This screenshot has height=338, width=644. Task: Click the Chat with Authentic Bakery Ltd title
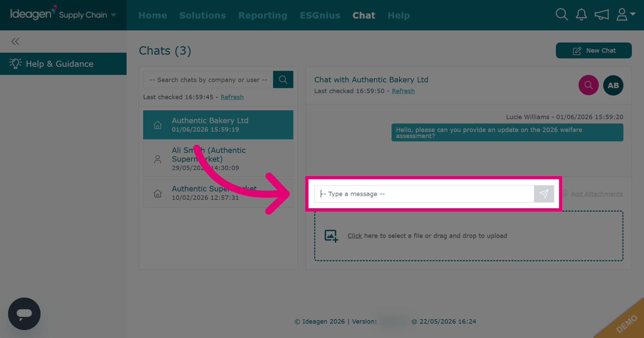tap(371, 80)
